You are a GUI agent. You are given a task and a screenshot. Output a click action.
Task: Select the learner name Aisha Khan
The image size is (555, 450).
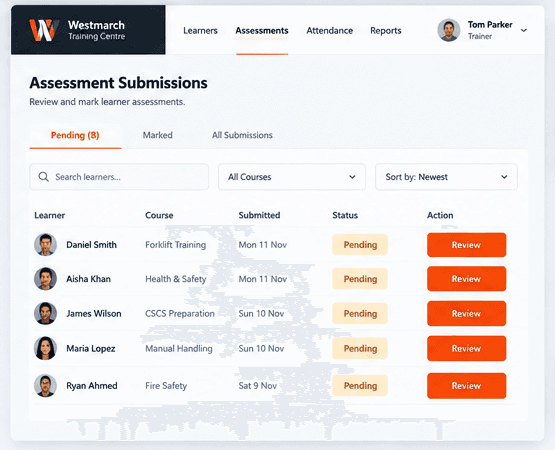click(88, 279)
